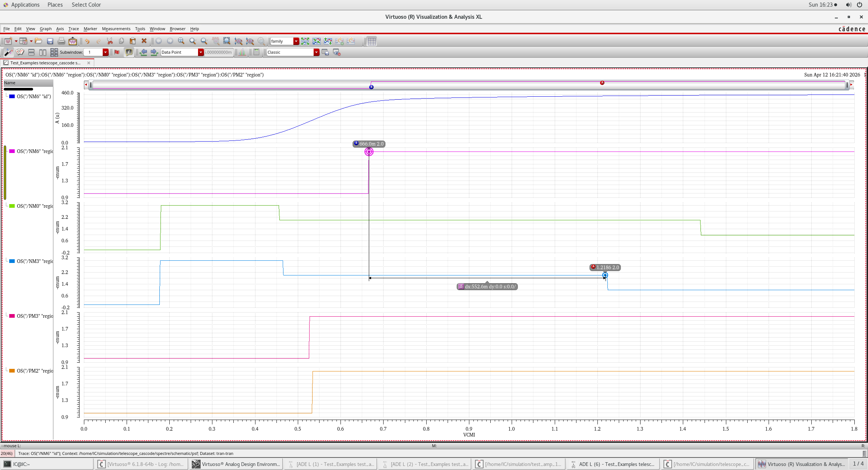Click the zoom out magnifier icon
Screen dimensions: 868x470
click(x=204, y=41)
